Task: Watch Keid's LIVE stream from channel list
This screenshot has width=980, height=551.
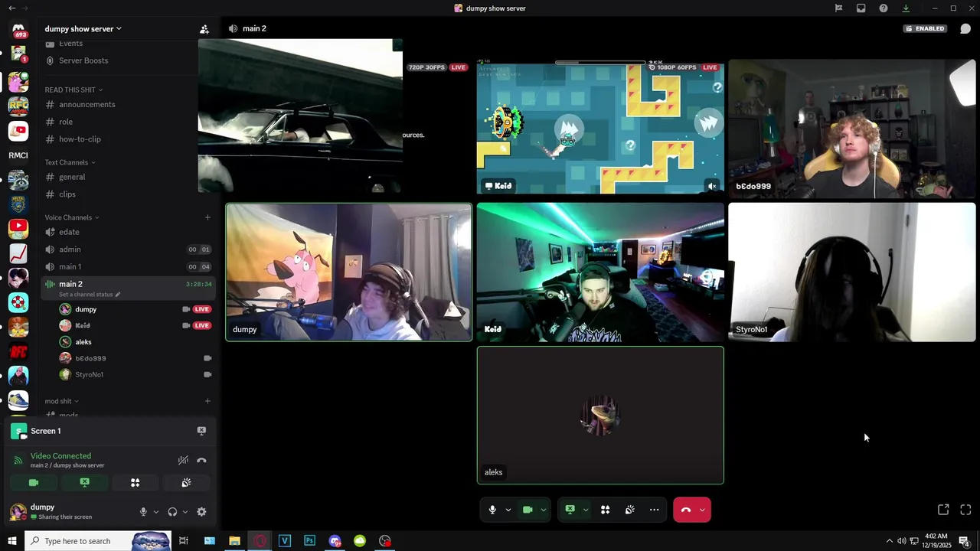Action: [x=201, y=325]
